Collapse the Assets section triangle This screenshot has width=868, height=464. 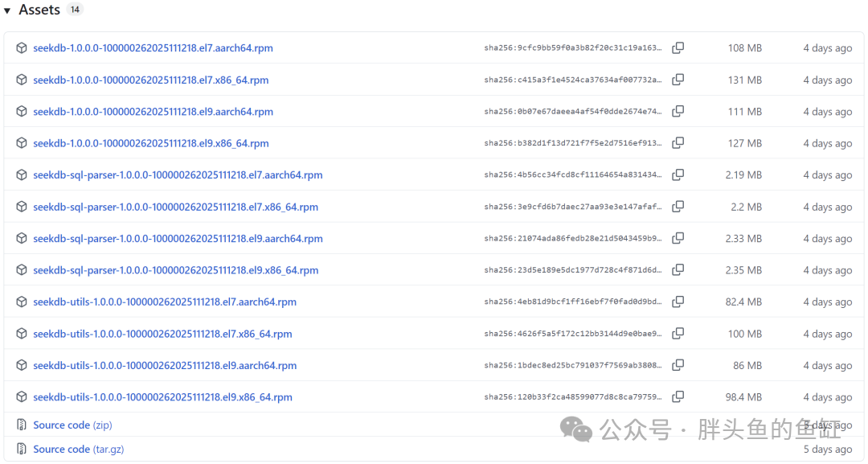tap(7, 10)
